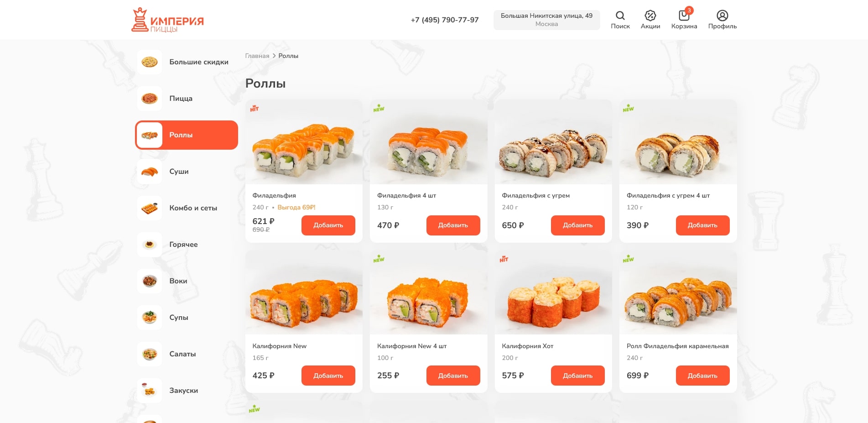Add Калифорния Хот to cart
This screenshot has width=868, height=423.
(577, 376)
